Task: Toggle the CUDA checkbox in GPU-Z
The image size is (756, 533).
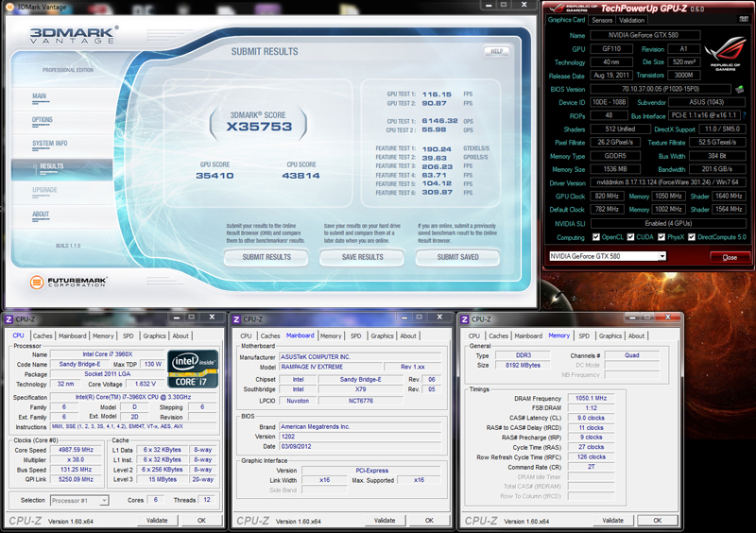Action: coord(630,237)
